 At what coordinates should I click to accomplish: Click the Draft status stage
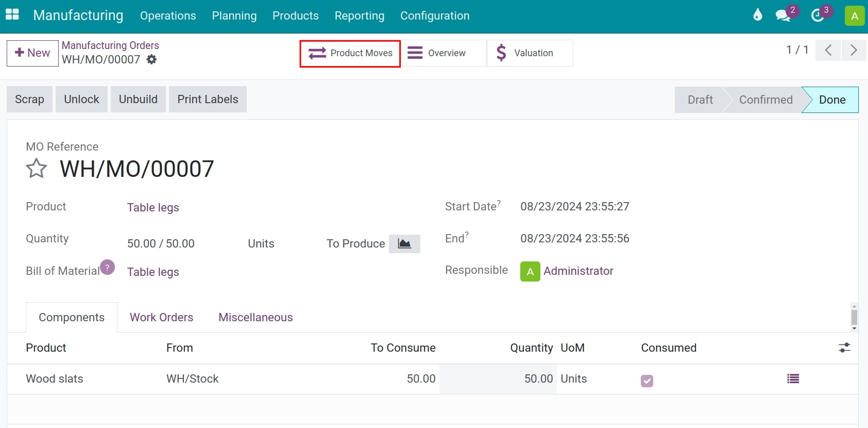pyautogui.click(x=700, y=100)
